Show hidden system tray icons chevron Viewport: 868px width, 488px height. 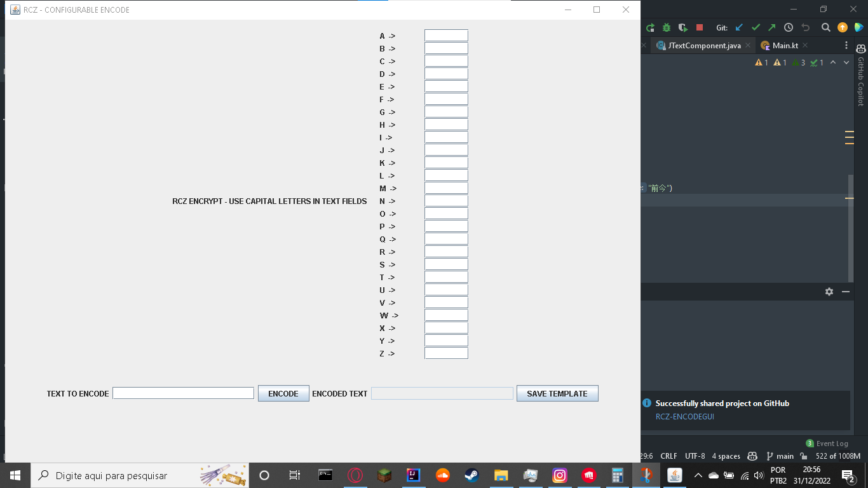[698, 475]
